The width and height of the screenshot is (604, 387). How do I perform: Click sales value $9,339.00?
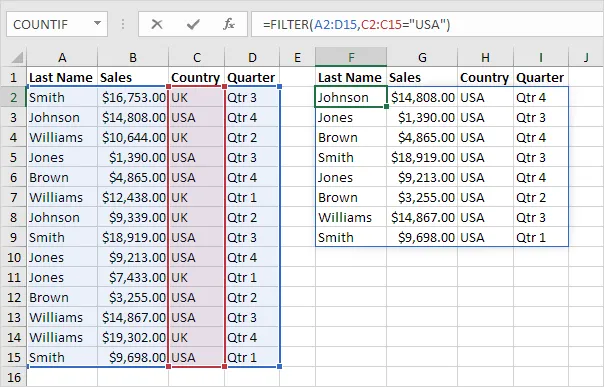coord(133,217)
